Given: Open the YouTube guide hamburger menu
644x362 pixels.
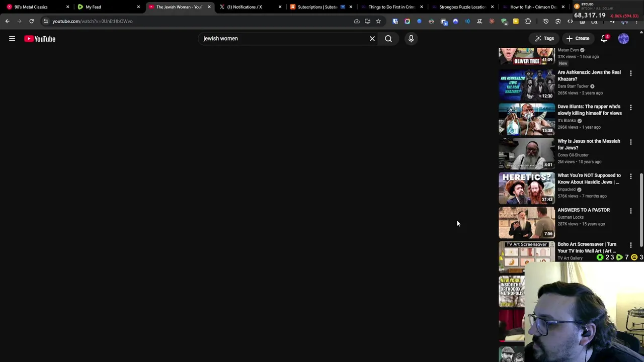Looking at the screenshot, I should point(12,39).
